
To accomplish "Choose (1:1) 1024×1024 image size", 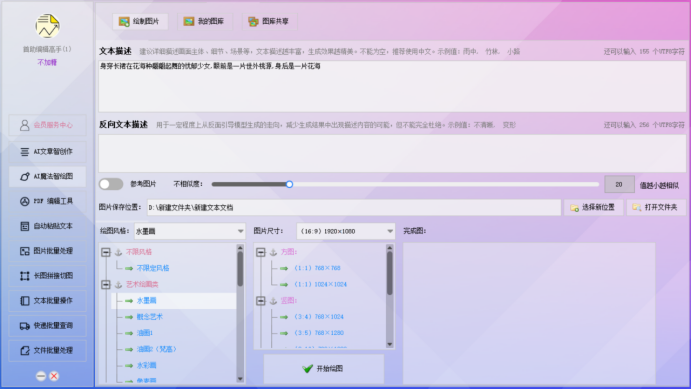I will [320, 285].
